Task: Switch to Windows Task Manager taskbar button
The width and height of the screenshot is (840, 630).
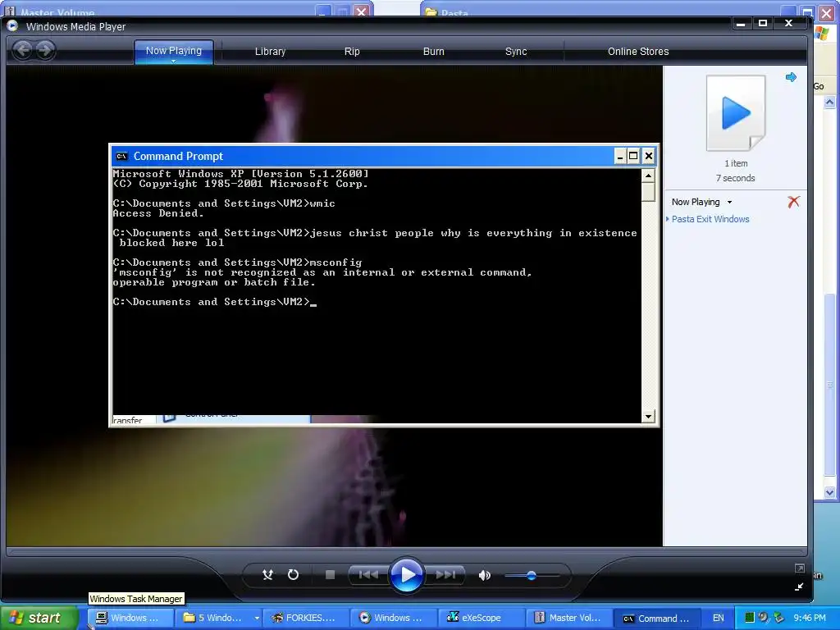Action: coord(130,618)
